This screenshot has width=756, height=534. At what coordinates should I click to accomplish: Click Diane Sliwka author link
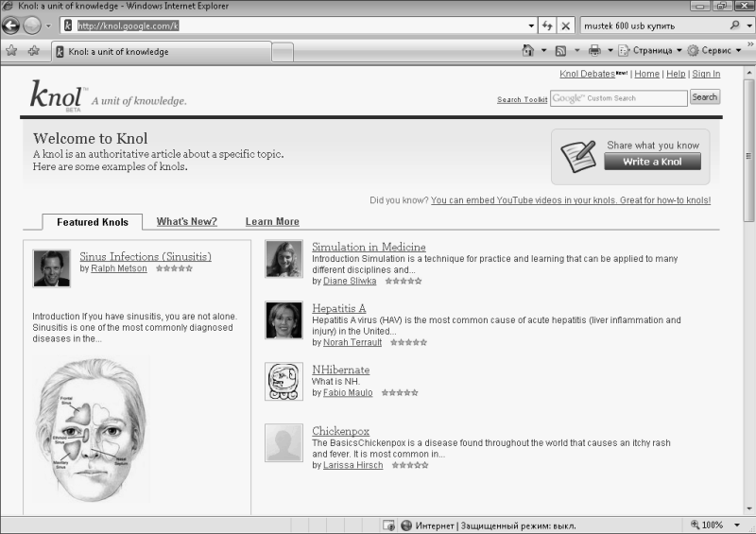(350, 281)
